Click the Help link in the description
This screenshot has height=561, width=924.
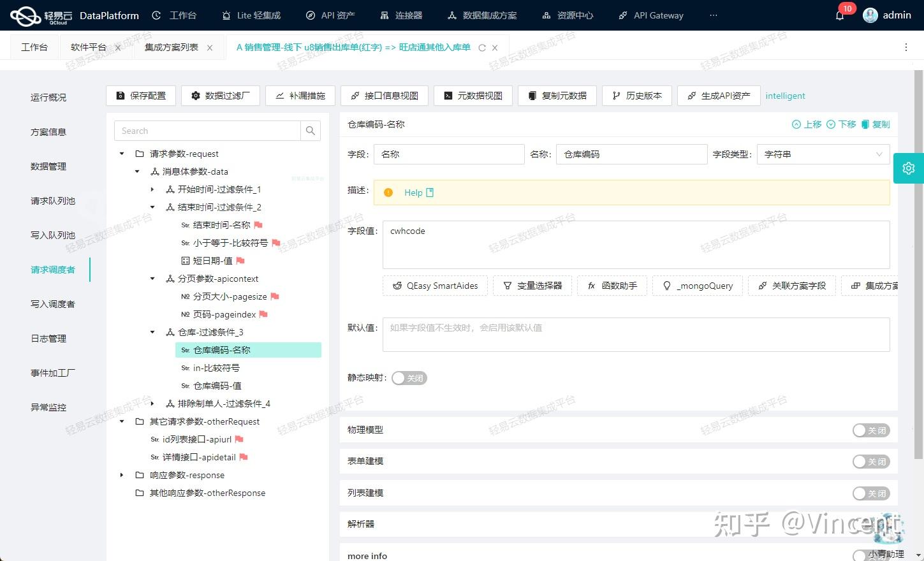(413, 192)
